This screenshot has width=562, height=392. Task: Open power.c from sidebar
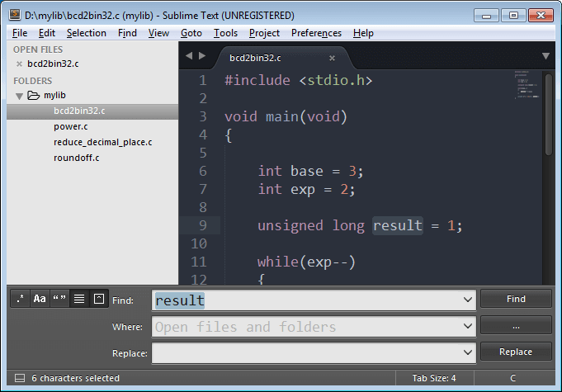(x=71, y=126)
